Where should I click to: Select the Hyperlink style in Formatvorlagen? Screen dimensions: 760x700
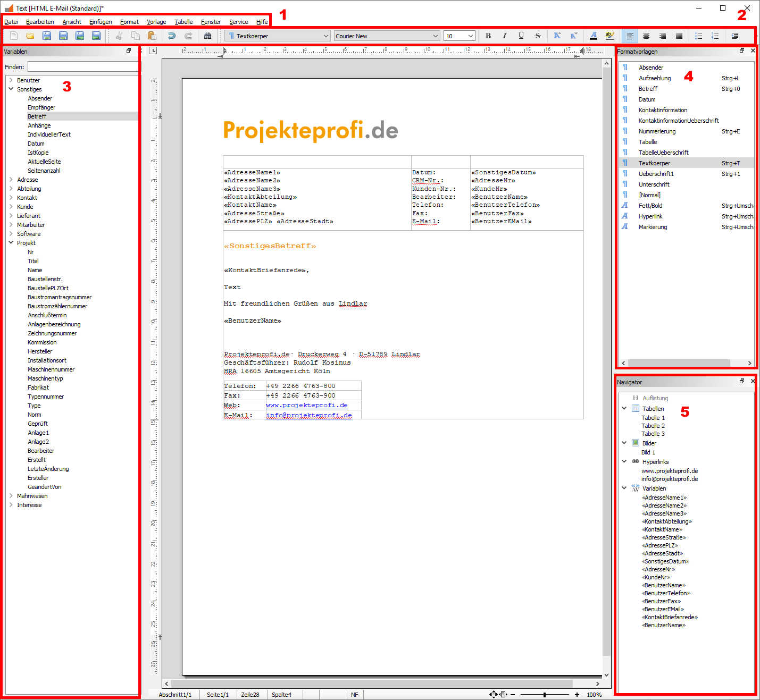[x=650, y=216]
